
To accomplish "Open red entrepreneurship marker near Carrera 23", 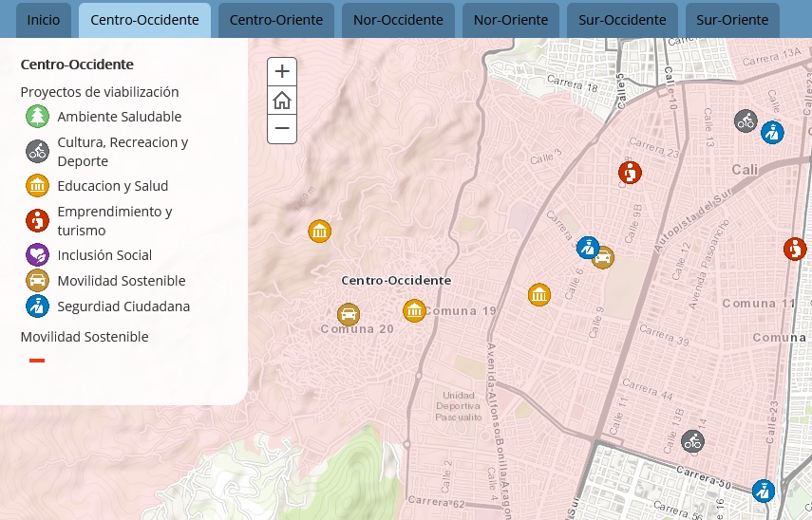I will pyautogui.click(x=631, y=173).
